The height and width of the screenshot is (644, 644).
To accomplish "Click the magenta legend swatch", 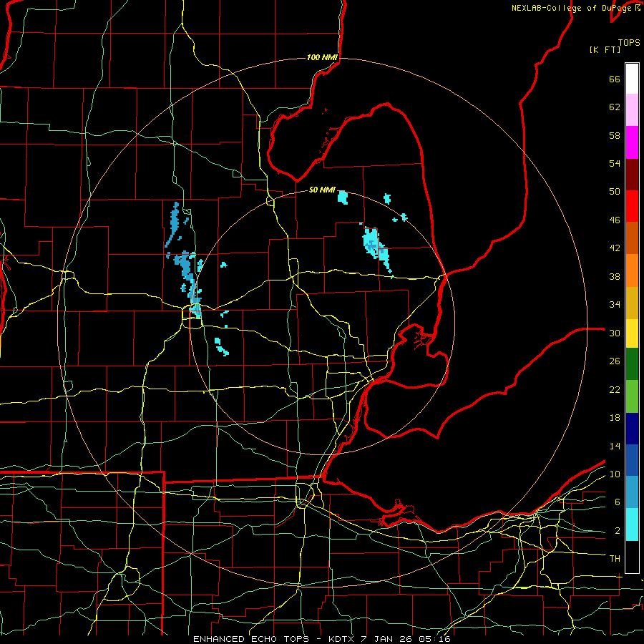I will click(632, 142).
